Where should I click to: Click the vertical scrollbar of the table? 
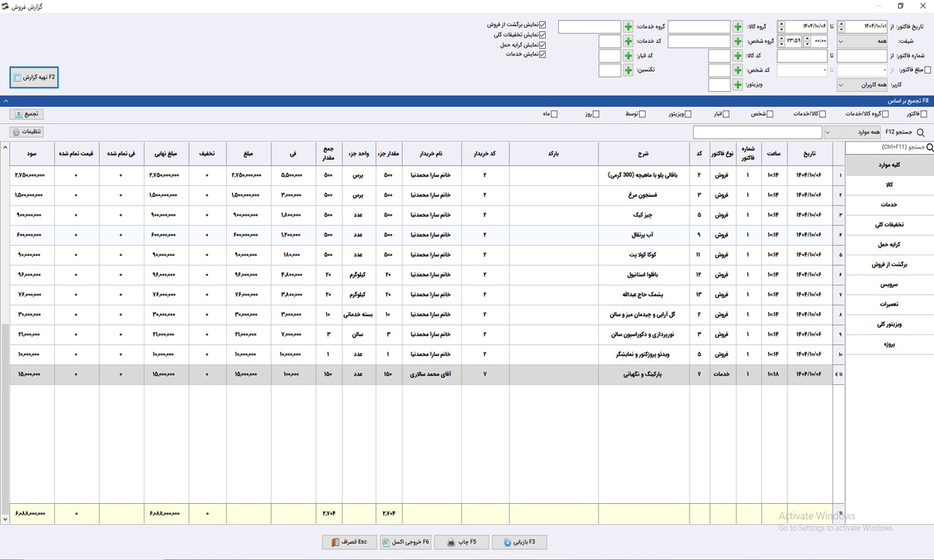tap(5, 332)
